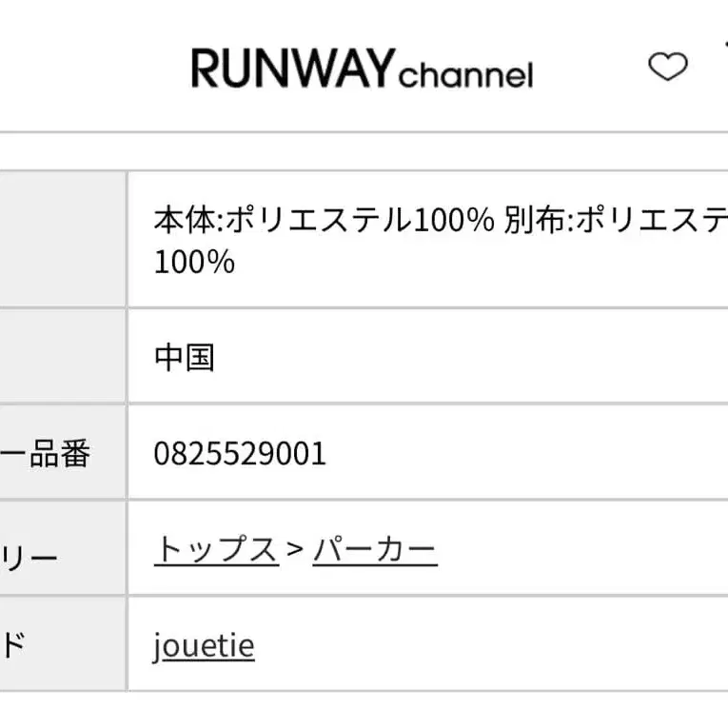Click empty space right of the jouetie link
The width and height of the screenshot is (728, 728).
pos(495,646)
